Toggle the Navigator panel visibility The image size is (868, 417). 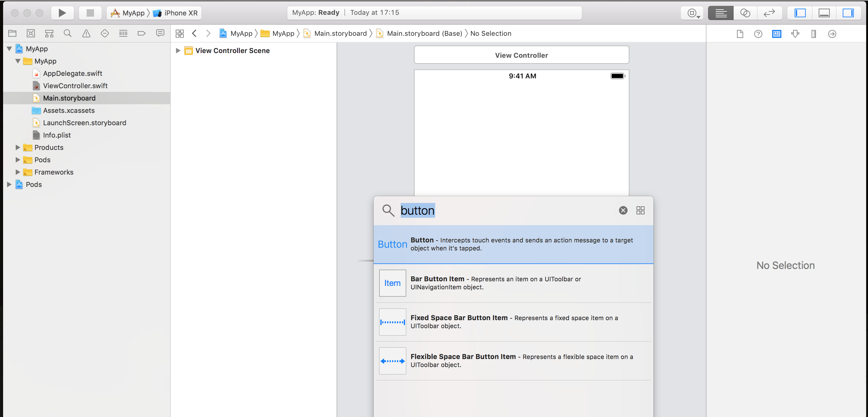[x=800, y=13]
